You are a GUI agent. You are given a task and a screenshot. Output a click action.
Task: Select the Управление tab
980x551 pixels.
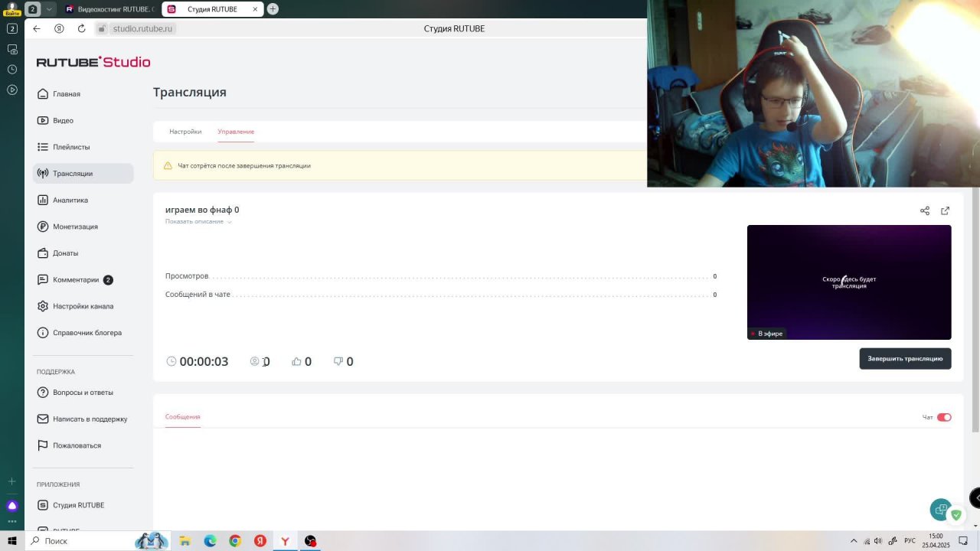(236, 132)
